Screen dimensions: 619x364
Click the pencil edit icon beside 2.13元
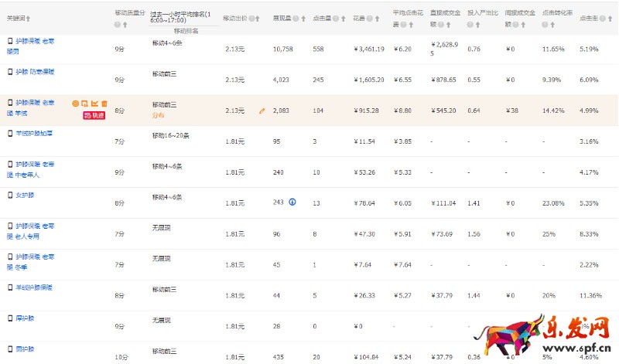[262, 111]
